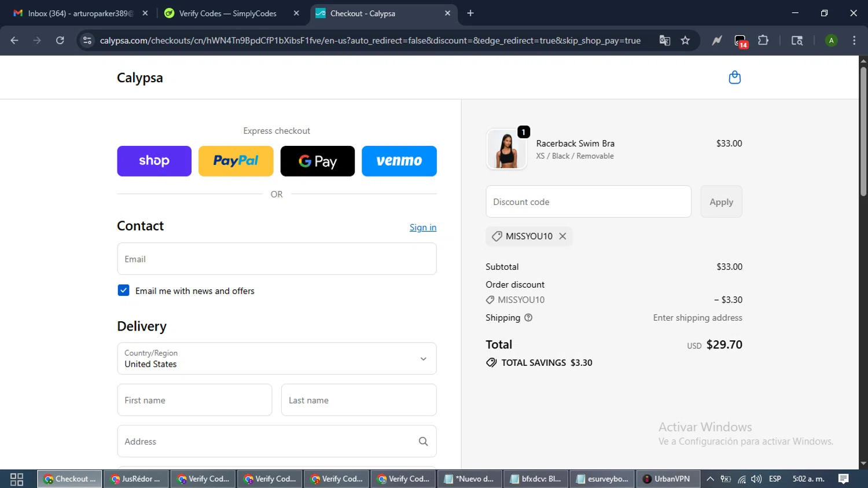Open Nuevo d... notepad taskbar item
Image resolution: width=868 pixels, height=488 pixels.
coord(469,479)
